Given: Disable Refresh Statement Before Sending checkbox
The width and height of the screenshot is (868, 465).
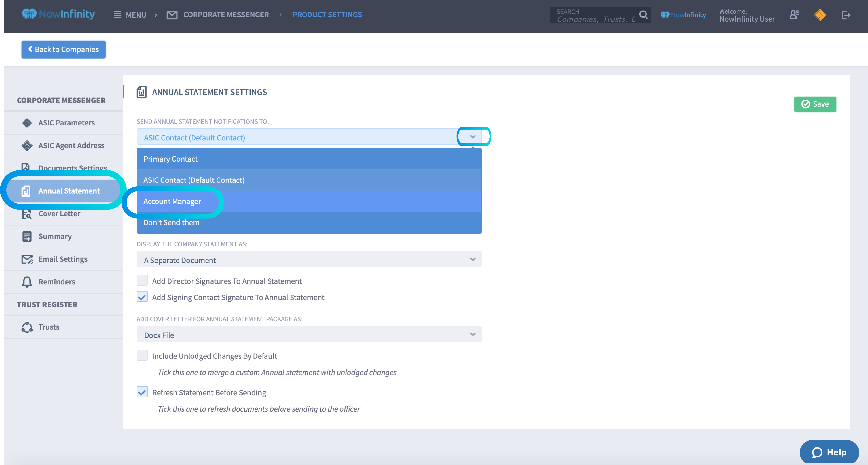Looking at the screenshot, I should (x=142, y=392).
